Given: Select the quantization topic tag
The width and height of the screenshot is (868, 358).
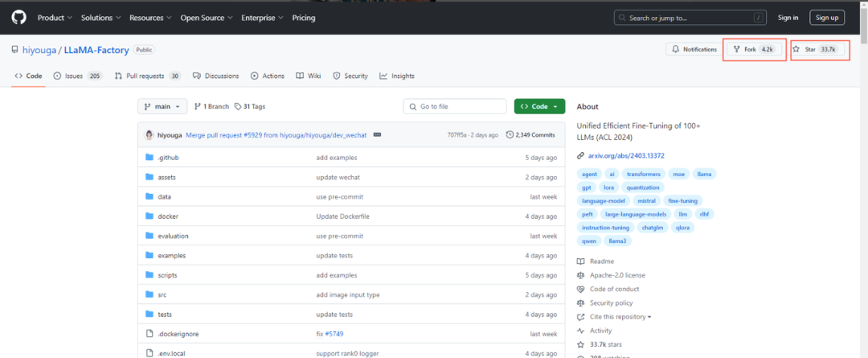Looking at the screenshot, I should pos(643,187).
